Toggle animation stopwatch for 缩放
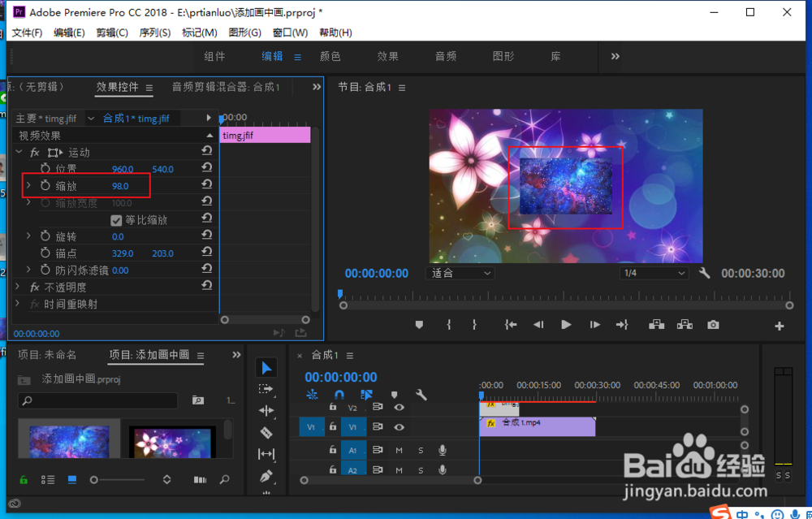 tap(45, 185)
